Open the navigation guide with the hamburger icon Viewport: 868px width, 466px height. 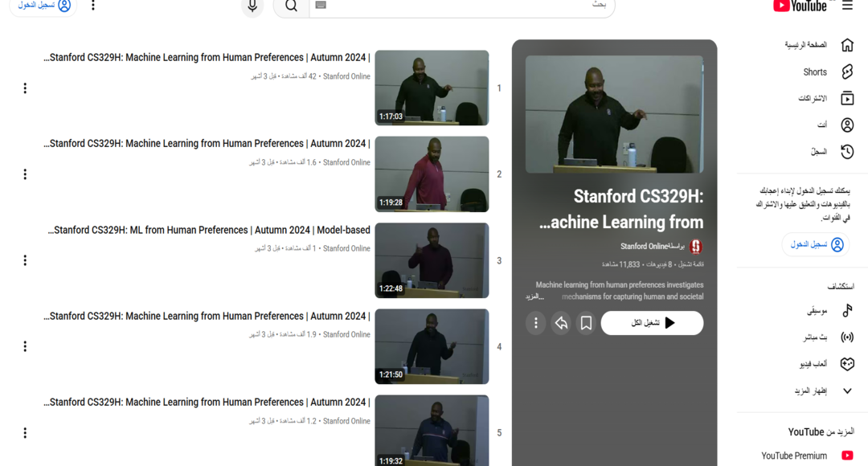tap(848, 6)
